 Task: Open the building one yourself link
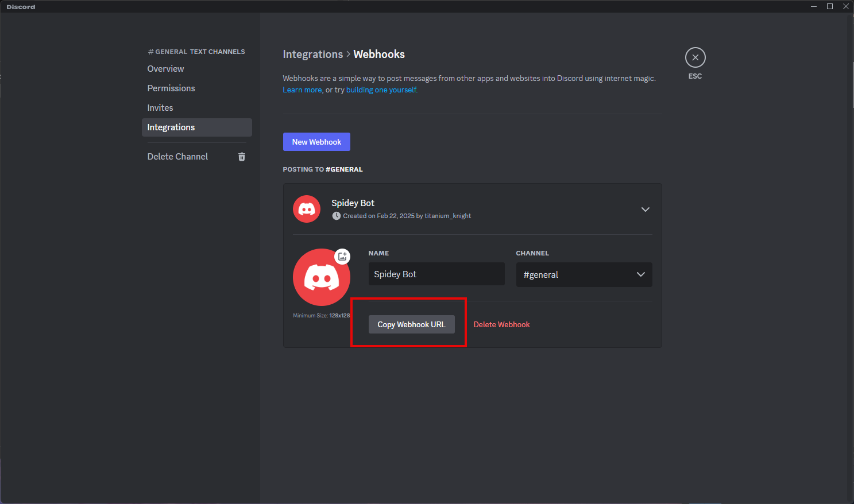(x=381, y=90)
